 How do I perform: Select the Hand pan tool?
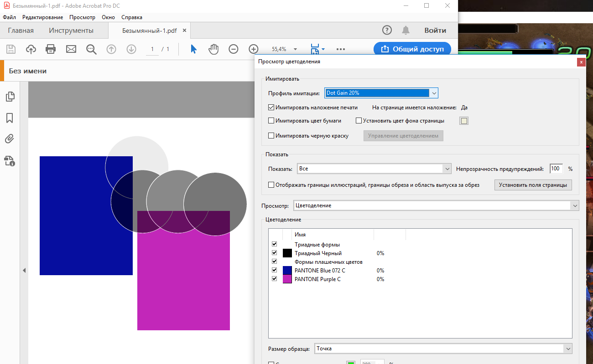[x=213, y=49]
